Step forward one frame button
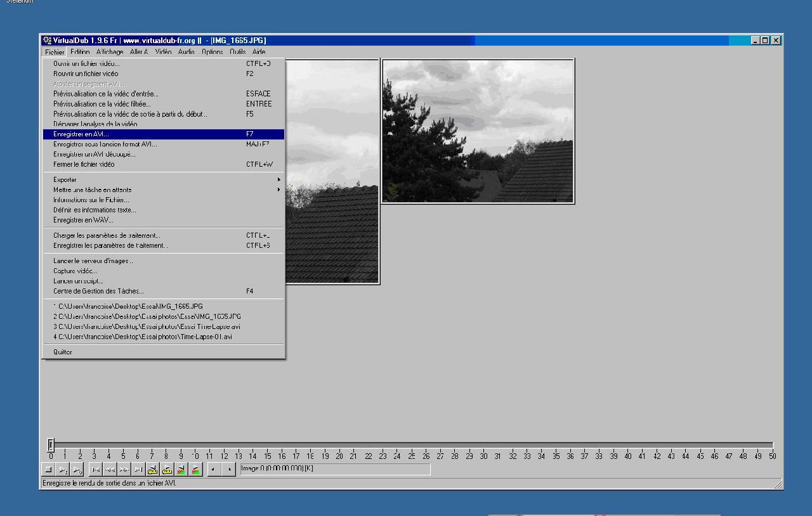The height and width of the screenshot is (516, 812). [x=124, y=470]
